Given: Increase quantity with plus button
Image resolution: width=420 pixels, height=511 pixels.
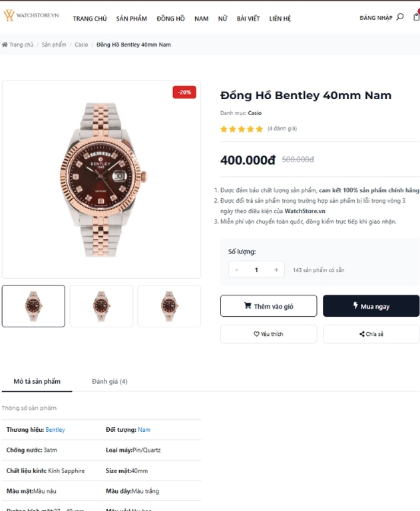Looking at the screenshot, I should click(276, 269).
